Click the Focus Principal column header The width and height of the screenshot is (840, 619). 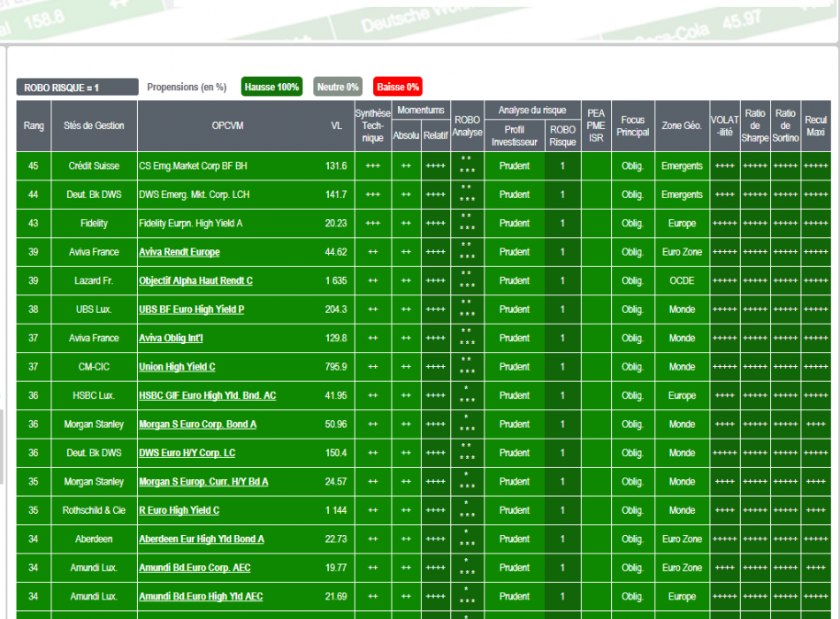(633, 126)
